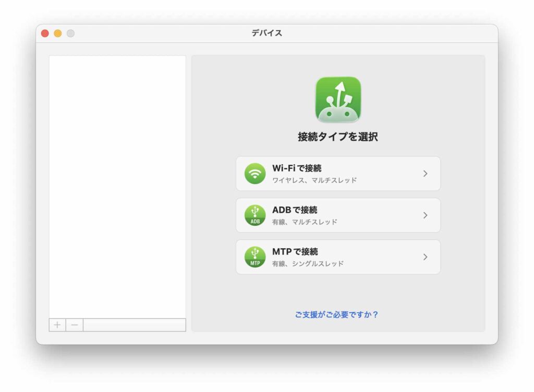Minimize the window using the yellow button
This screenshot has height=392, width=534.
tap(57, 33)
